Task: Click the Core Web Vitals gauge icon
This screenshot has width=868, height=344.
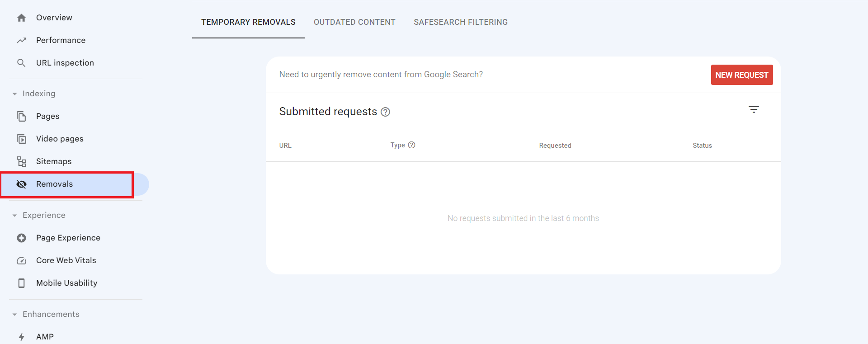Action: (x=21, y=260)
